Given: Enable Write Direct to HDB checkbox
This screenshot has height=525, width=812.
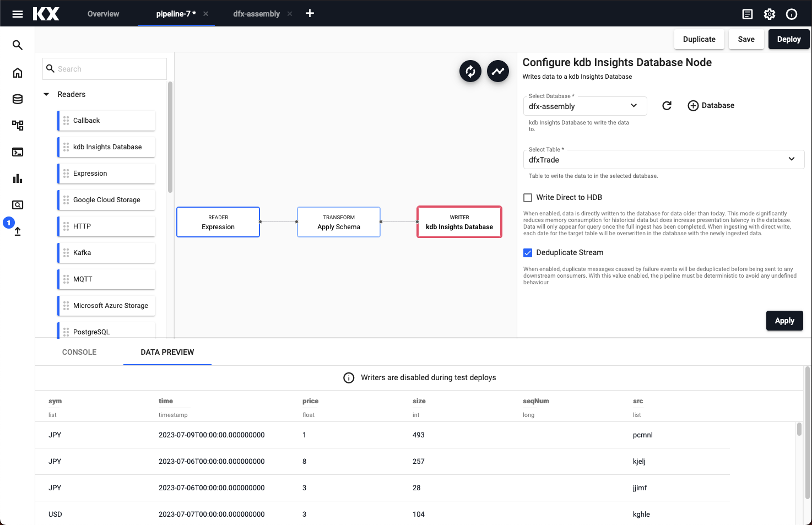Looking at the screenshot, I should tap(528, 198).
